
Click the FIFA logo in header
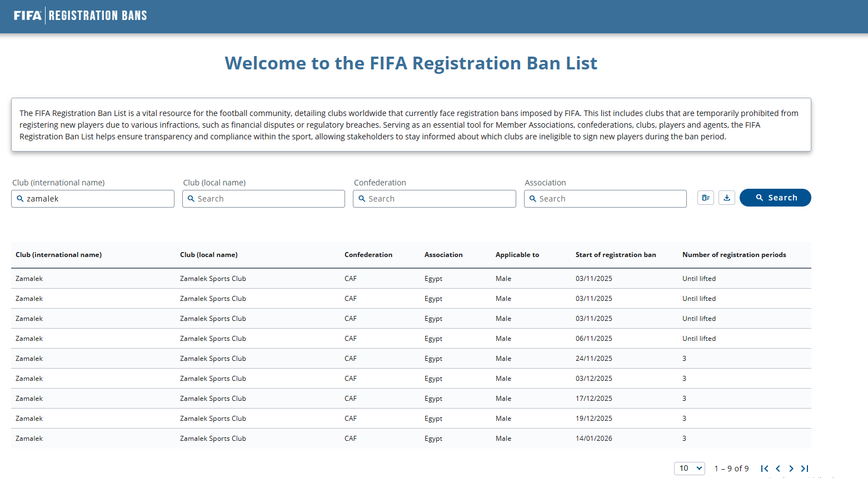(28, 16)
